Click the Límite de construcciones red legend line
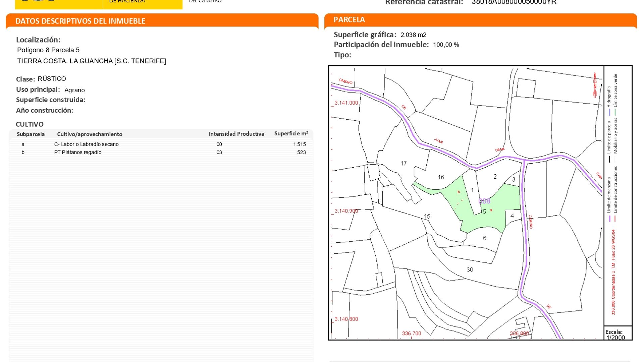644x362 pixels. tap(615, 219)
